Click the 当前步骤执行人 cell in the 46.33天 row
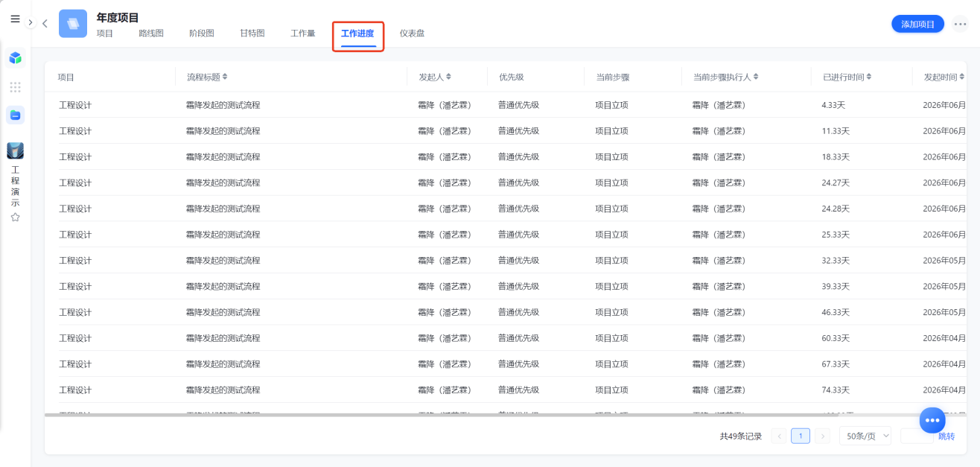The width and height of the screenshot is (980, 467). click(x=719, y=312)
